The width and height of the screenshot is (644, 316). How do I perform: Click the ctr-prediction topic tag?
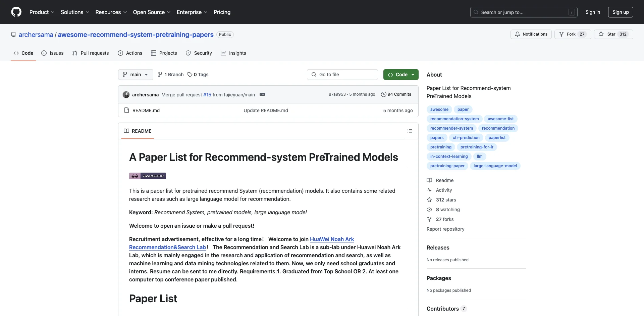466,138
